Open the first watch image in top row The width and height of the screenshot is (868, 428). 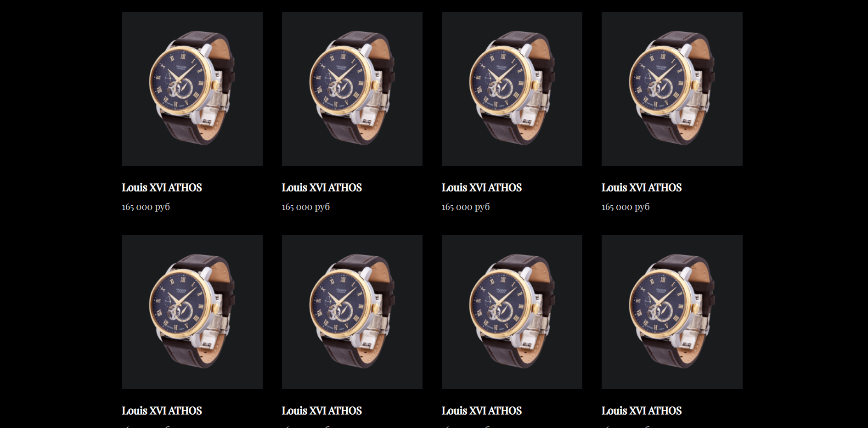[x=192, y=89]
